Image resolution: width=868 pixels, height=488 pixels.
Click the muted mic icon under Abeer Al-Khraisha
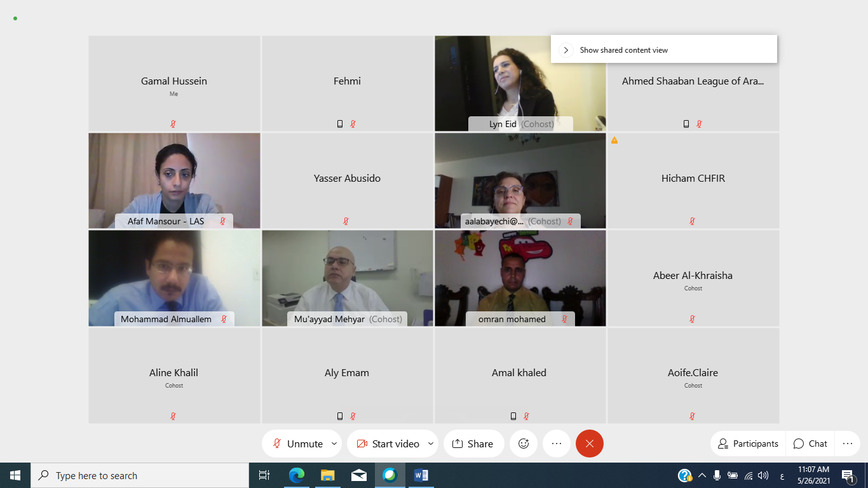[693, 319]
